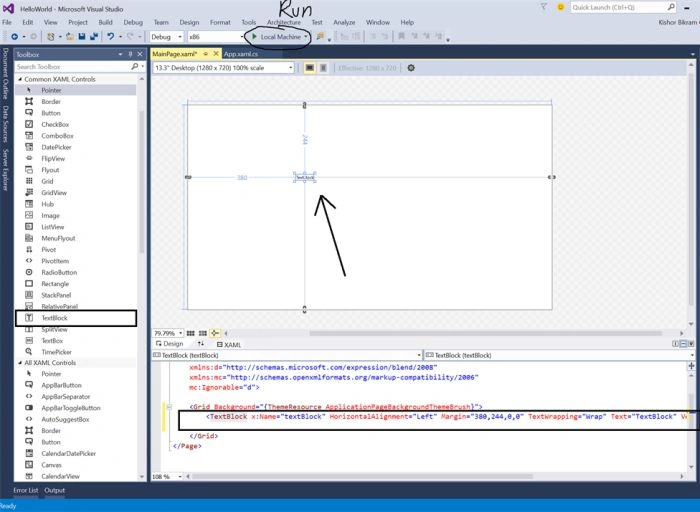Pin the Toolbox panel
Viewport: 700px width, 512px height.
tap(130, 54)
